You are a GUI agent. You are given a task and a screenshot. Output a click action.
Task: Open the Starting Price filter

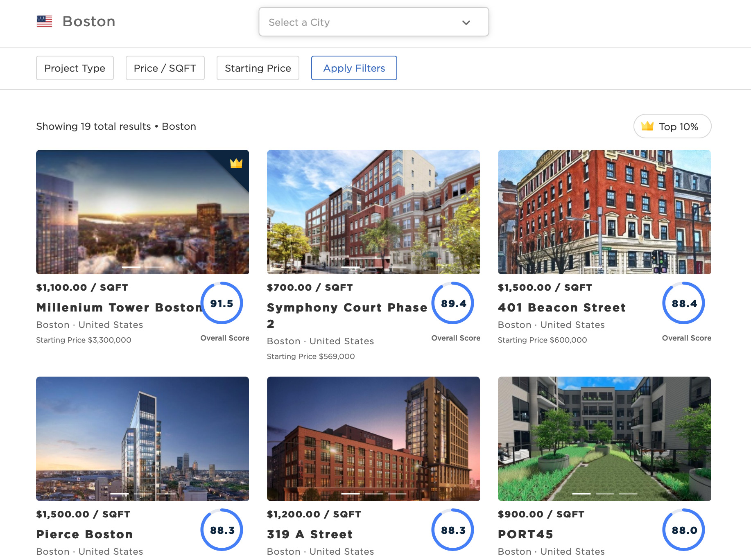(x=258, y=68)
